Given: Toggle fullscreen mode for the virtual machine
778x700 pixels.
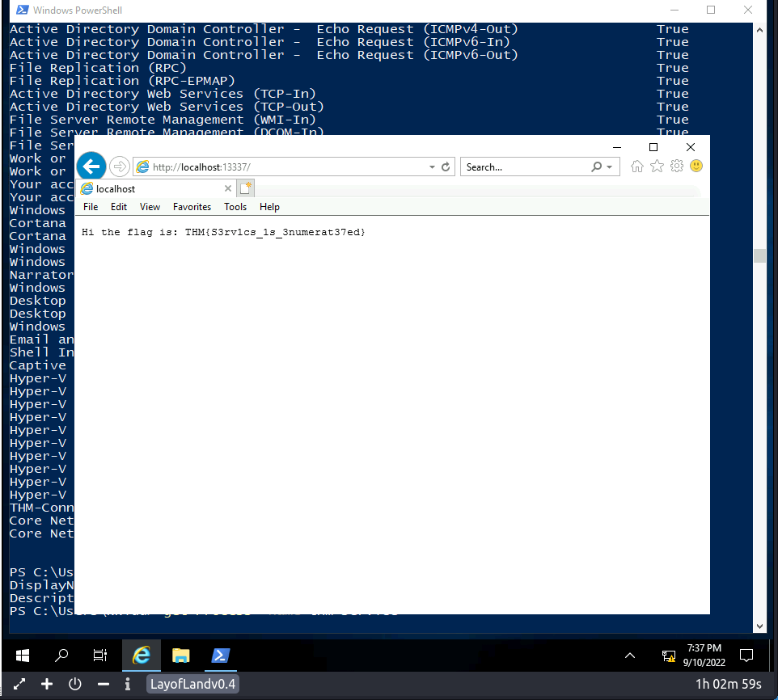Looking at the screenshot, I should 19,684.
